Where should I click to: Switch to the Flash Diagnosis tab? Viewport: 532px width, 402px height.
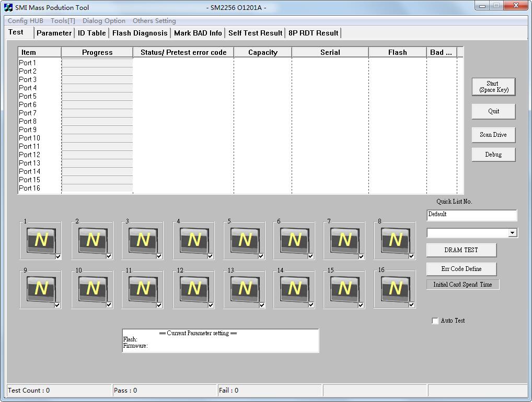140,33
